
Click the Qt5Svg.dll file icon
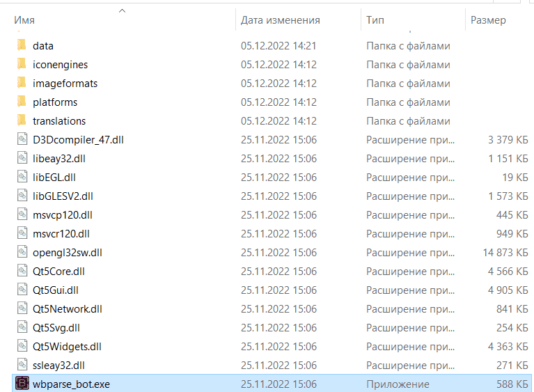[22, 327]
